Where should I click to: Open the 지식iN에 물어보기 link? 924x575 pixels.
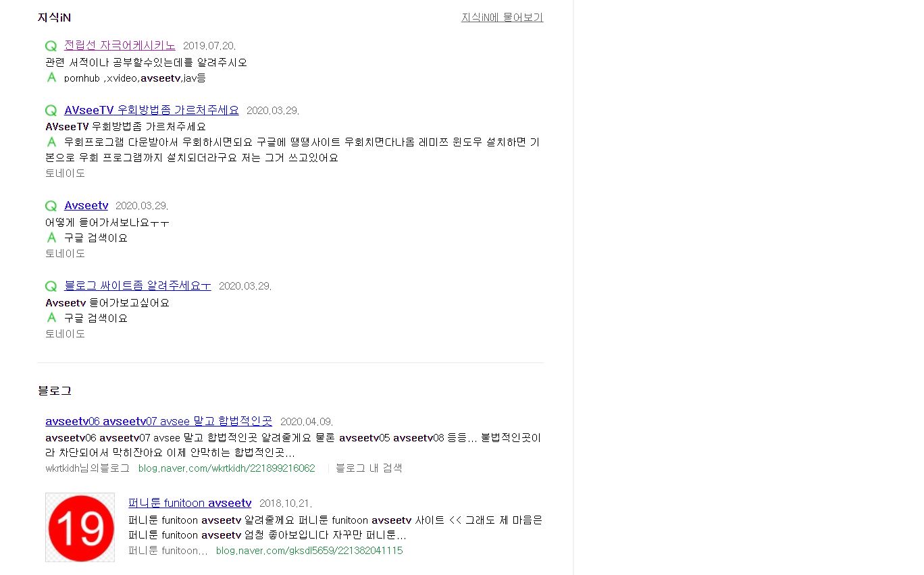coord(502,18)
